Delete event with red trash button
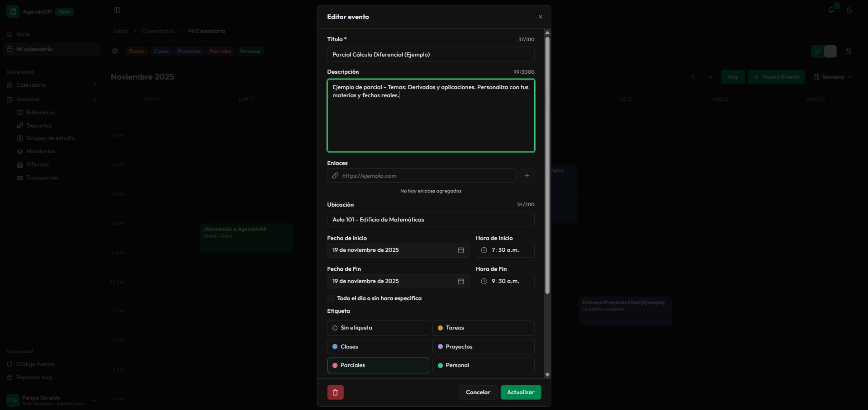 click(x=335, y=392)
